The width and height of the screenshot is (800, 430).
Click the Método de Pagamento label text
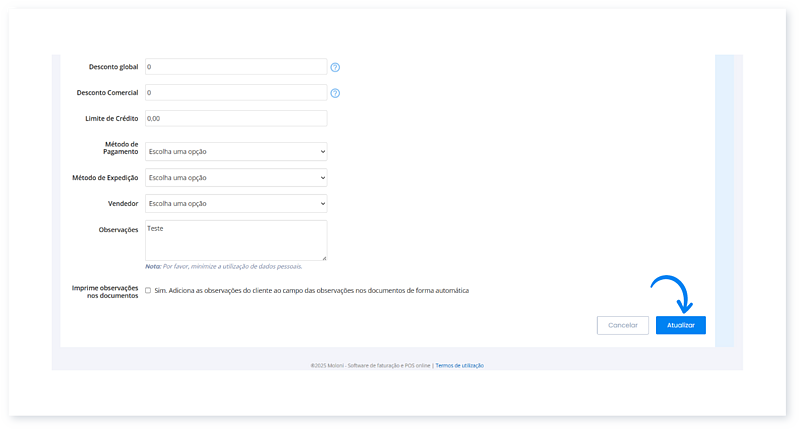tap(121, 148)
